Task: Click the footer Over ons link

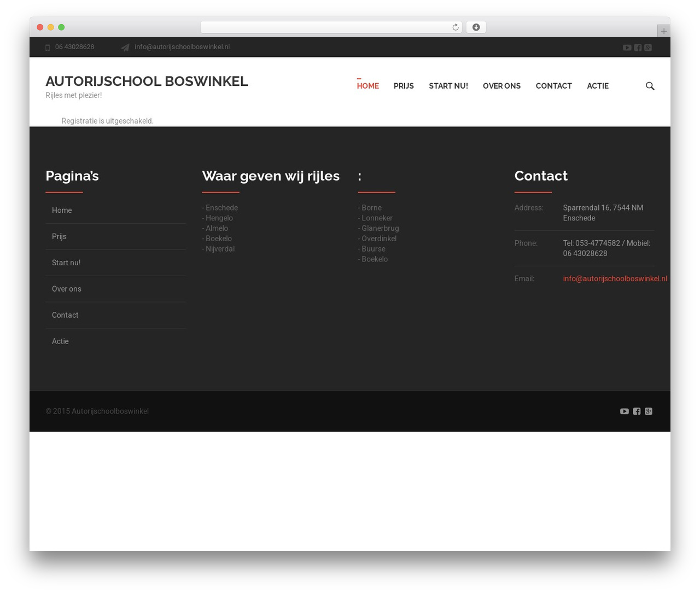Action: [67, 289]
